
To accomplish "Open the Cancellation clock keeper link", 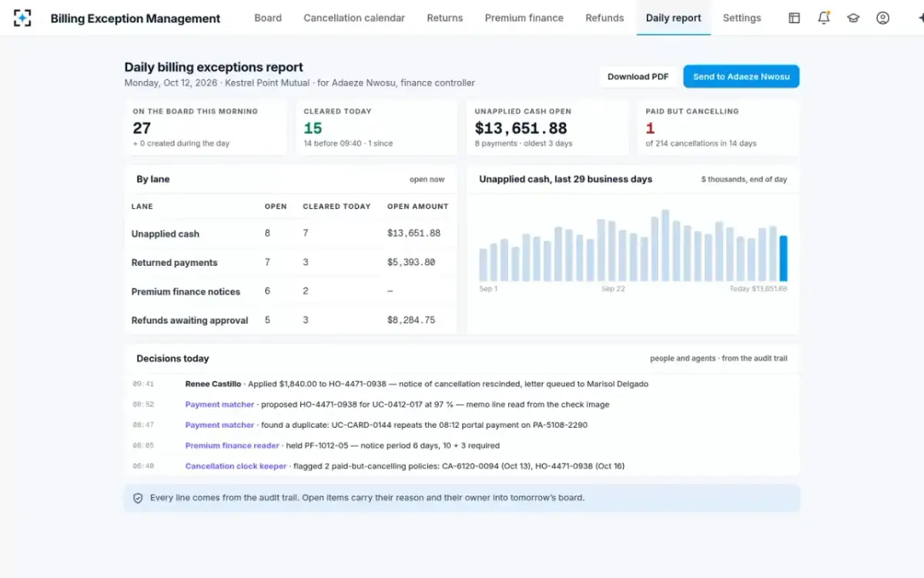I will [236, 466].
